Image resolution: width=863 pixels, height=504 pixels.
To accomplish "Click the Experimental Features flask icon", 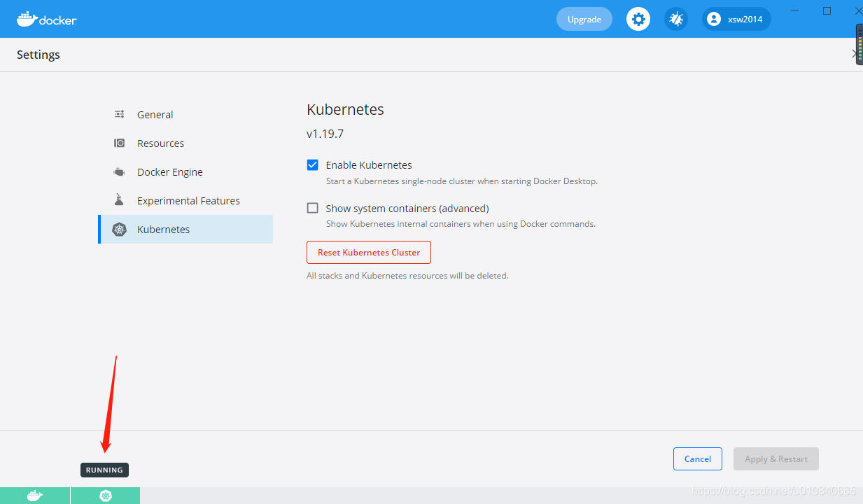I will [119, 200].
